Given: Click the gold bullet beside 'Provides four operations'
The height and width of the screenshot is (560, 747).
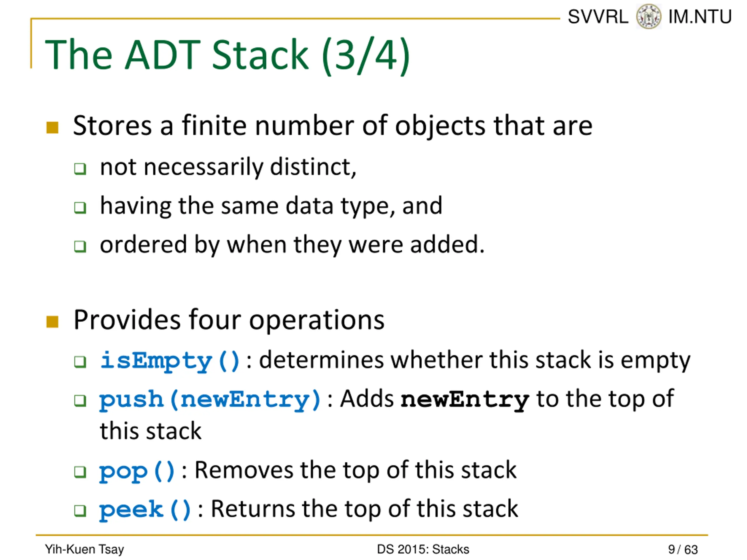Looking at the screenshot, I should [x=52, y=322].
